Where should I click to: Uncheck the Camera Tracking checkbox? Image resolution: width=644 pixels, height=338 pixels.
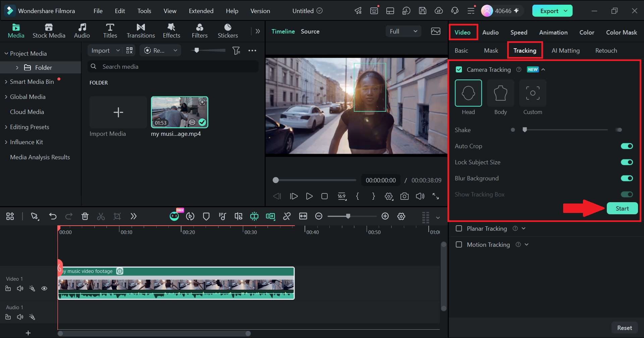pos(459,69)
